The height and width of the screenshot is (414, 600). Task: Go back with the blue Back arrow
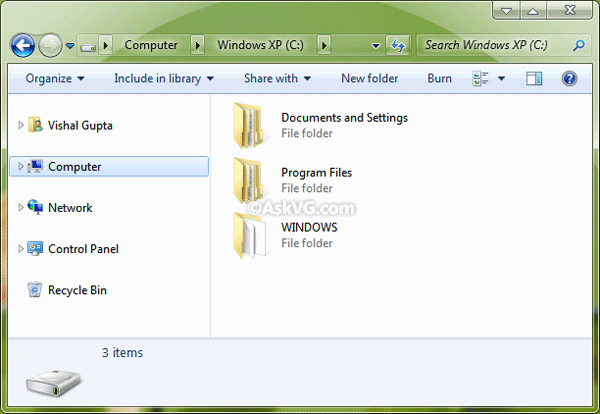[23, 46]
